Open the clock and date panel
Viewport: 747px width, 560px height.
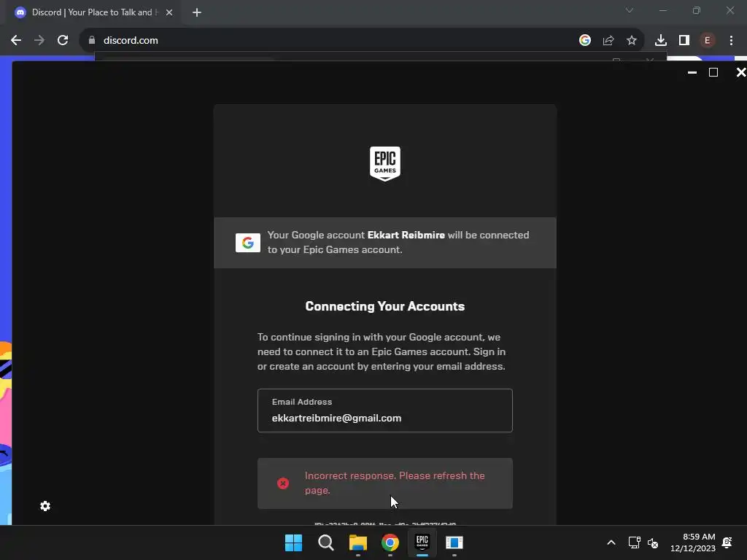tap(693, 542)
